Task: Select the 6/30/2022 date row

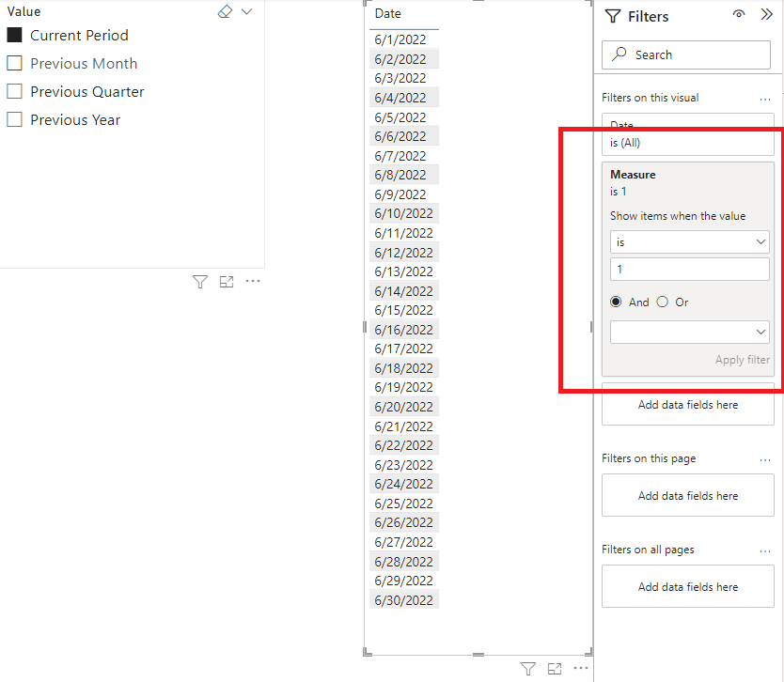Action: pyautogui.click(x=404, y=600)
